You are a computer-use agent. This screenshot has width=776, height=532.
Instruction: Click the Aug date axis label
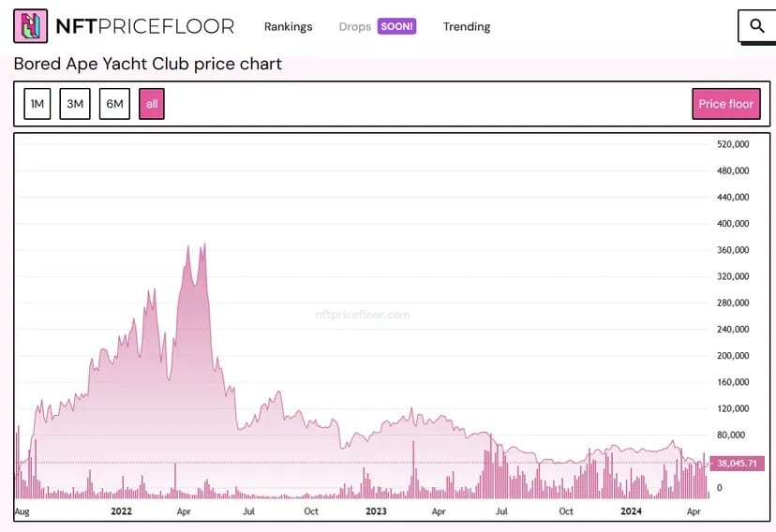coord(22,511)
